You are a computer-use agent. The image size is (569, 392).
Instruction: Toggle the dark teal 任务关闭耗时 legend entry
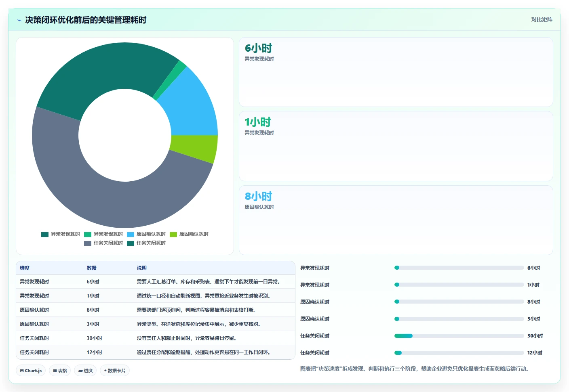pyautogui.click(x=146, y=243)
